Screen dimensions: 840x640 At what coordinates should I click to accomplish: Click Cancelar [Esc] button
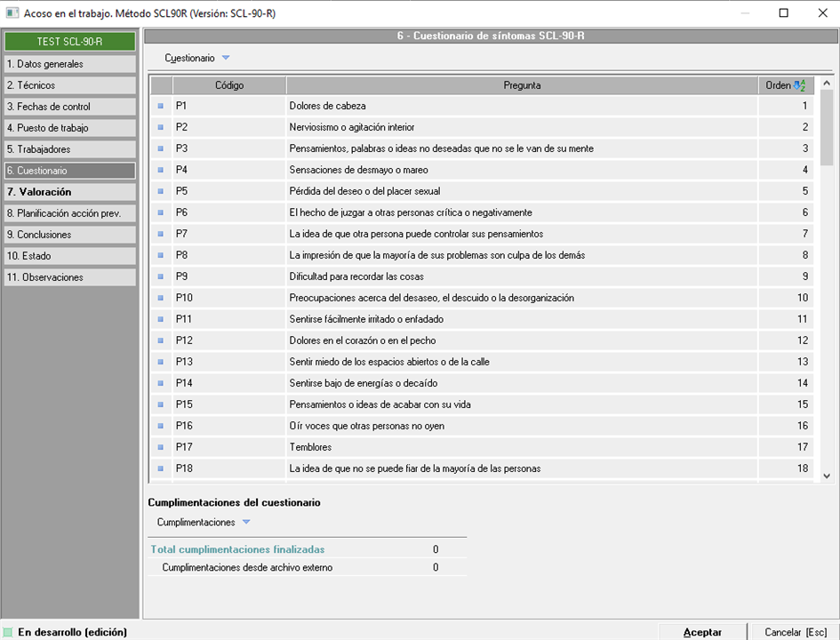tap(795, 632)
